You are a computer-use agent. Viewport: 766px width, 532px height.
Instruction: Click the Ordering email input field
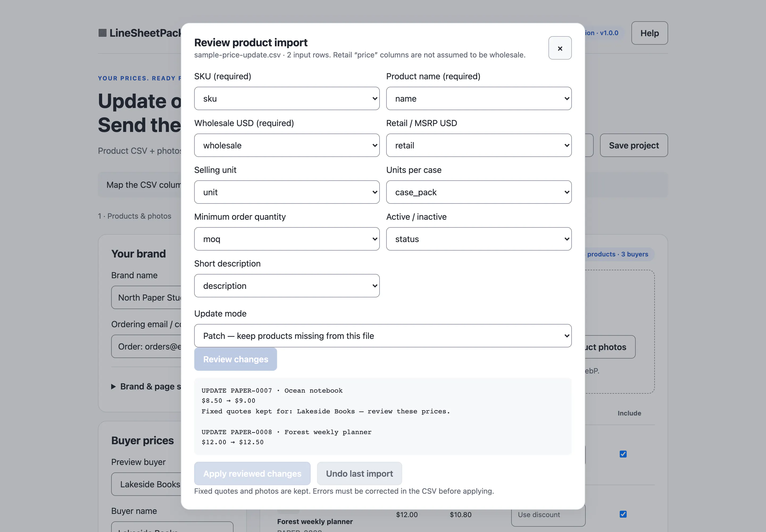coord(147,346)
